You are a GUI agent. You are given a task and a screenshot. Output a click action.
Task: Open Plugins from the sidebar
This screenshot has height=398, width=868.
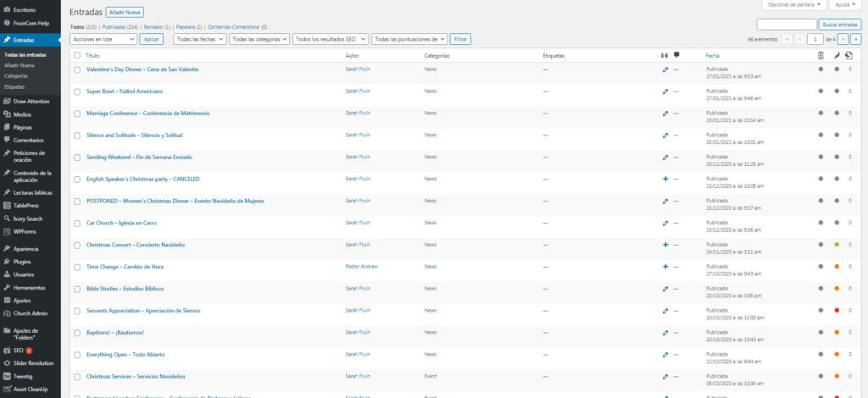(22, 262)
